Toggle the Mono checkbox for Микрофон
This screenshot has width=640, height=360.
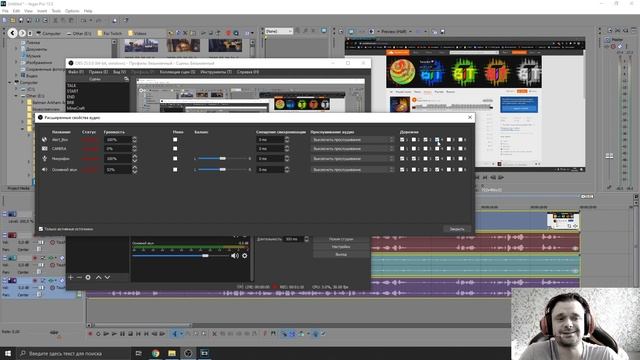point(175,158)
